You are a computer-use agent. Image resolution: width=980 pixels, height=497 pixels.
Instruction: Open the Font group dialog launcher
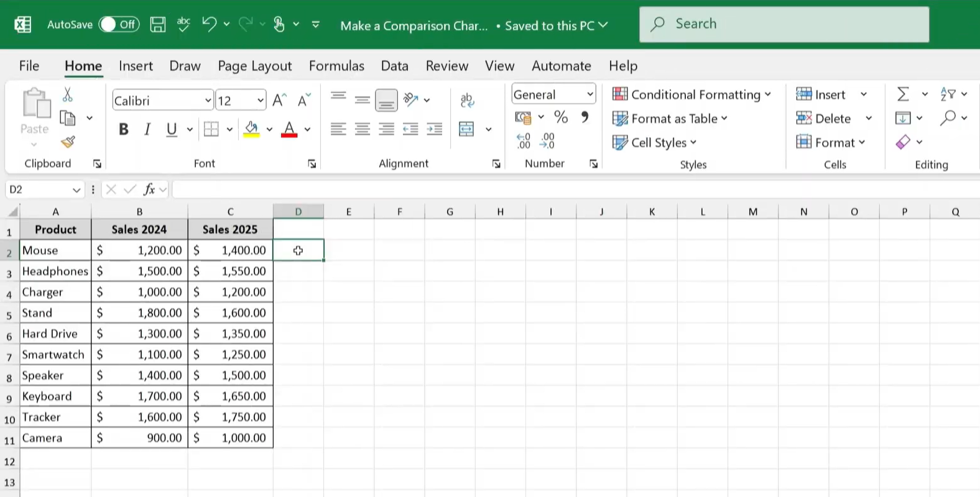coord(312,164)
